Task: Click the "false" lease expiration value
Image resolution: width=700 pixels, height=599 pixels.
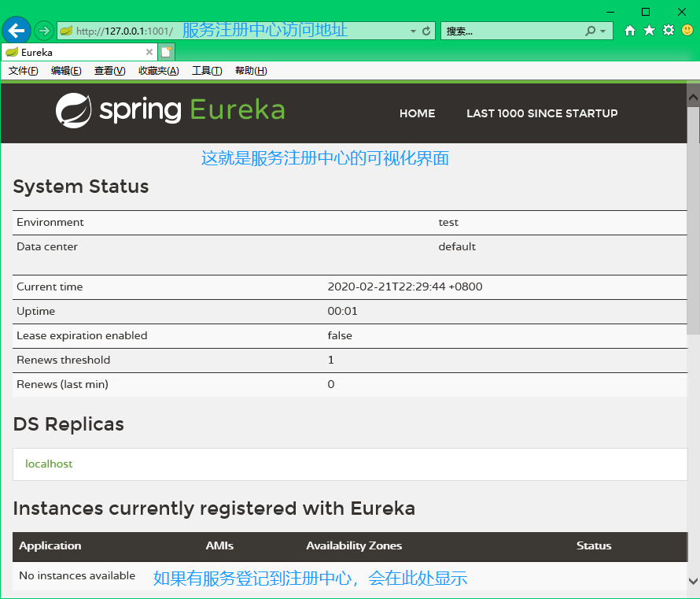Action: coord(340,335)
